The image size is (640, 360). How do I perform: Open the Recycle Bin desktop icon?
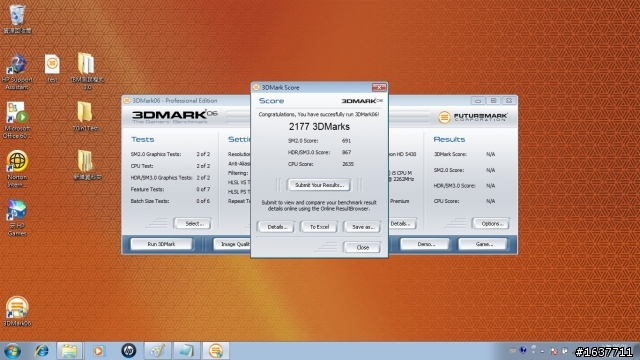point(17,19)
